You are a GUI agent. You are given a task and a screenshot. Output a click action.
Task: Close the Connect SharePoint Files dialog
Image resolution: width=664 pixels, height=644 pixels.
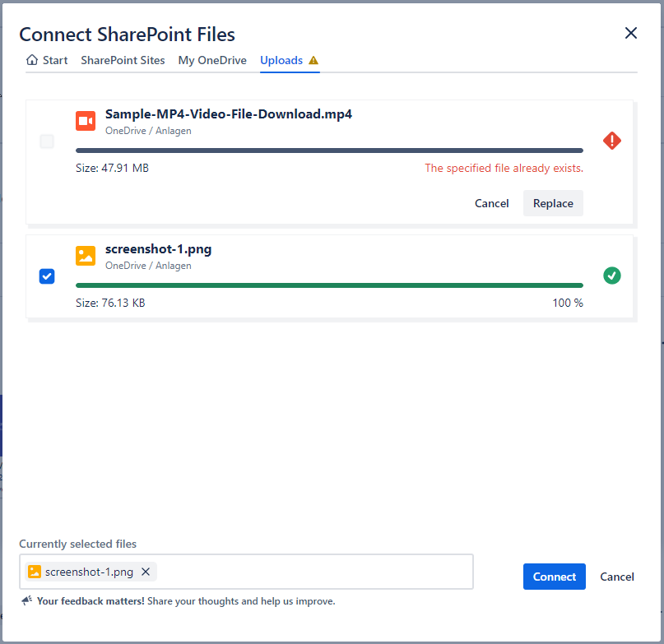631,33
